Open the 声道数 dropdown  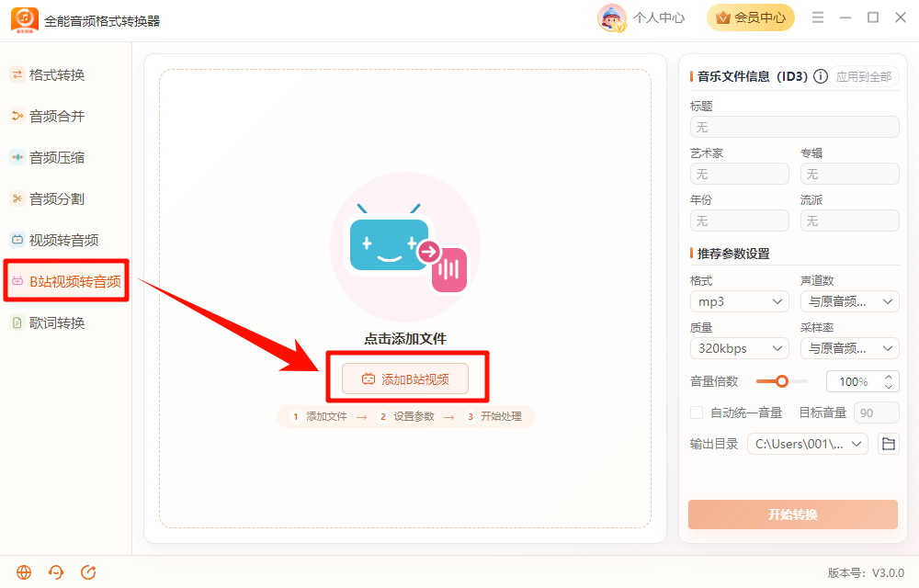850,301
